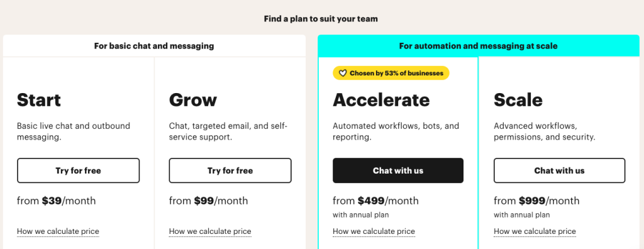The image size is (644, 249).
Task: Click the Scale plan heading
Action: click(x=518, y=100)
